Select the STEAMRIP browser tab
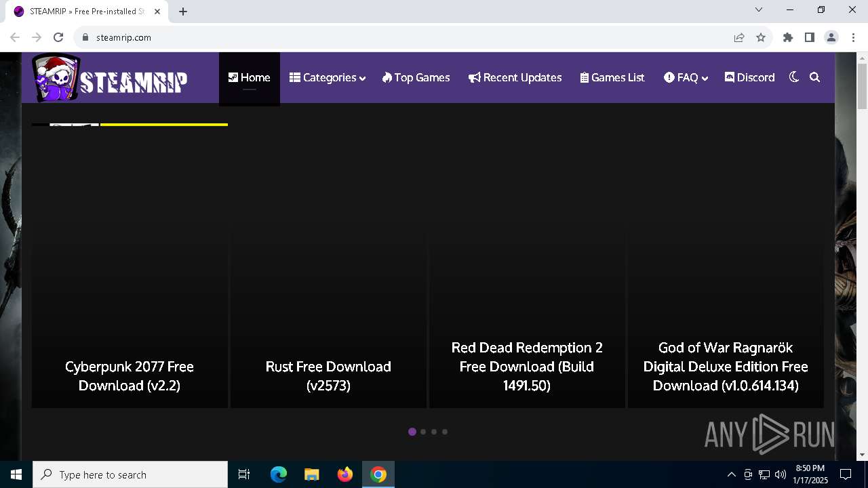Viewport: 868px width, 488px height. 87,12
